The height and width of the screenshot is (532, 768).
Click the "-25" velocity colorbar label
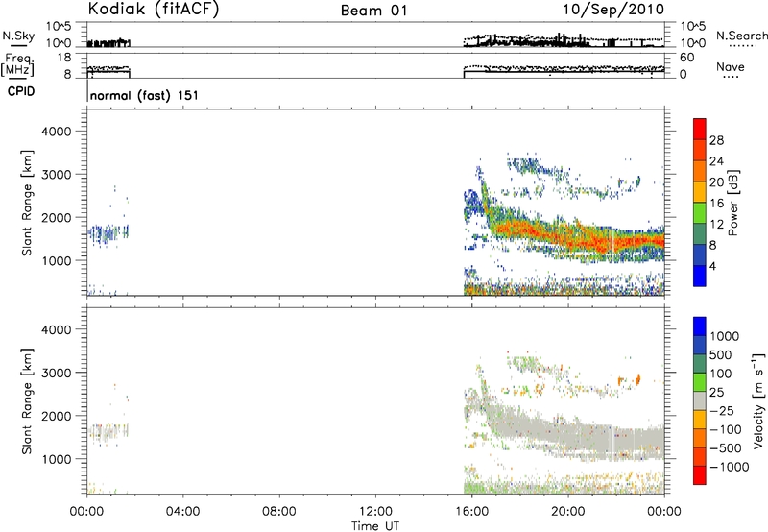point(722,410)
